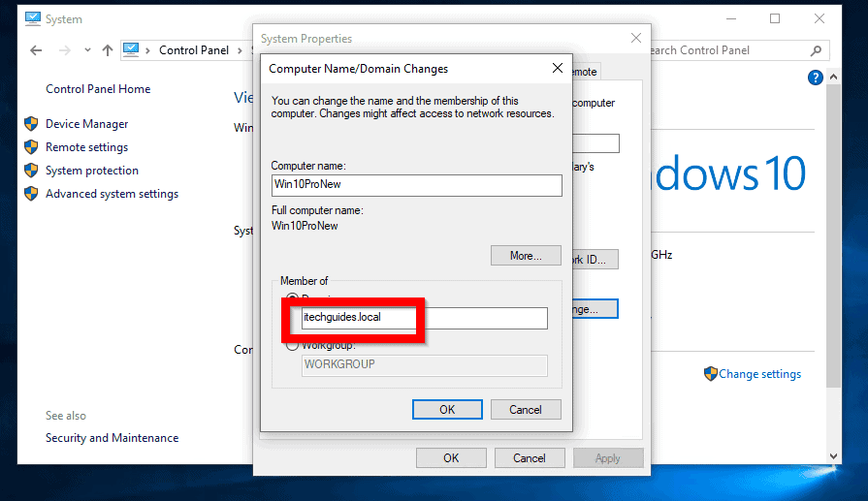Maximize the System window
Screen dimensions: 868x501
[x=775, y=18]
